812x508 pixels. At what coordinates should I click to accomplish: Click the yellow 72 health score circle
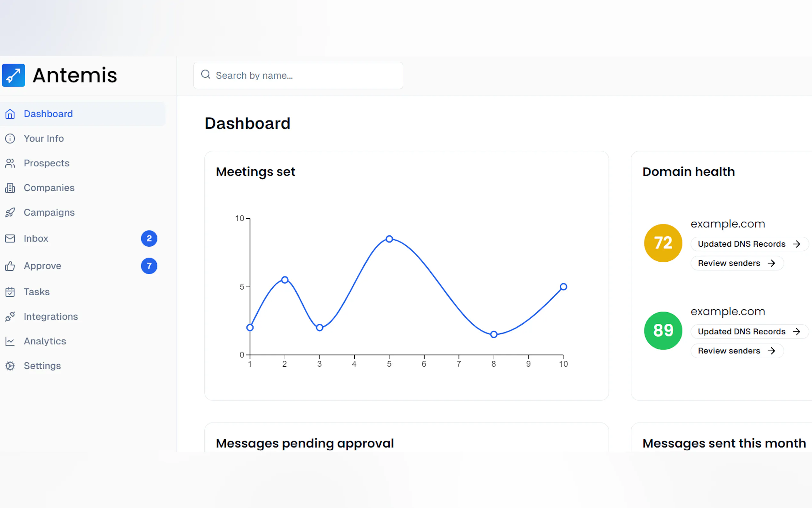point(663,243)
